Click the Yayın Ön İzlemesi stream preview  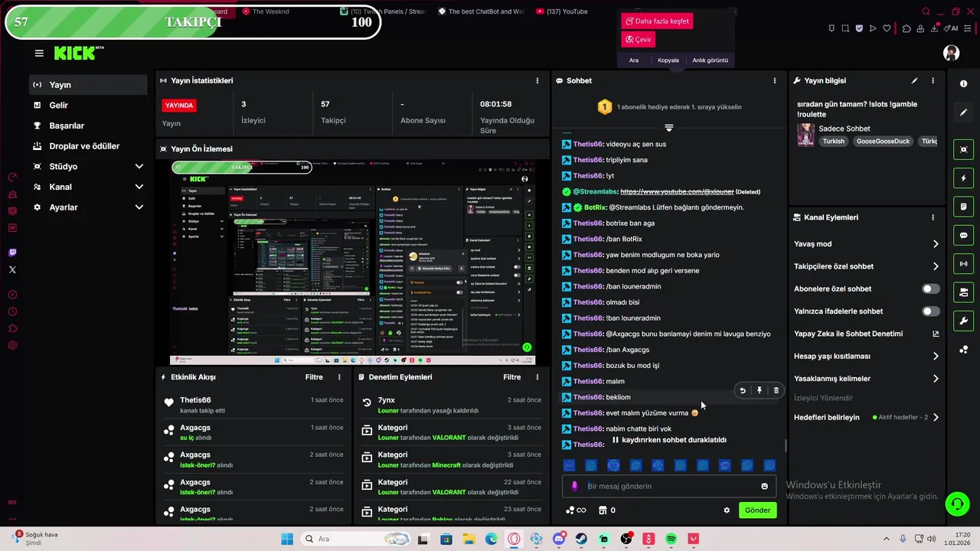(352, 262)
